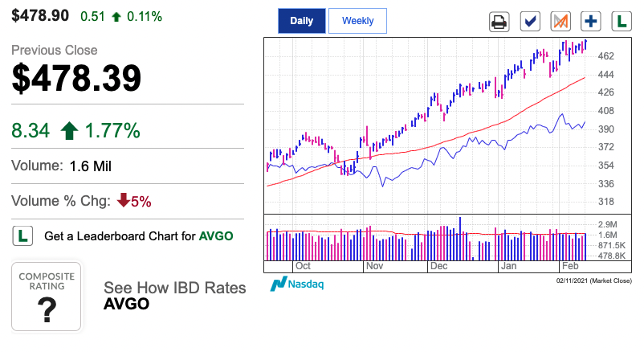Click the Feb label on chart timeline

pos(570,266)
